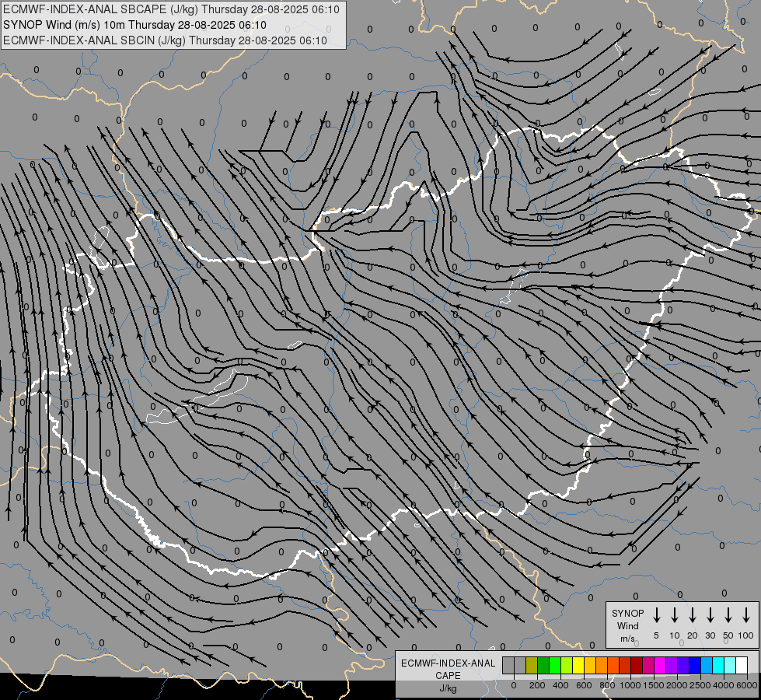
Task: Click the wind arrow above 50 m/s
Action: [728, 615]
